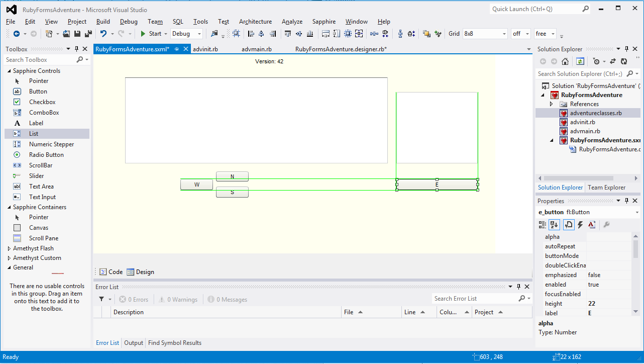
Task: Click the Bring to Front icon
Action: (x=426, y=34)
